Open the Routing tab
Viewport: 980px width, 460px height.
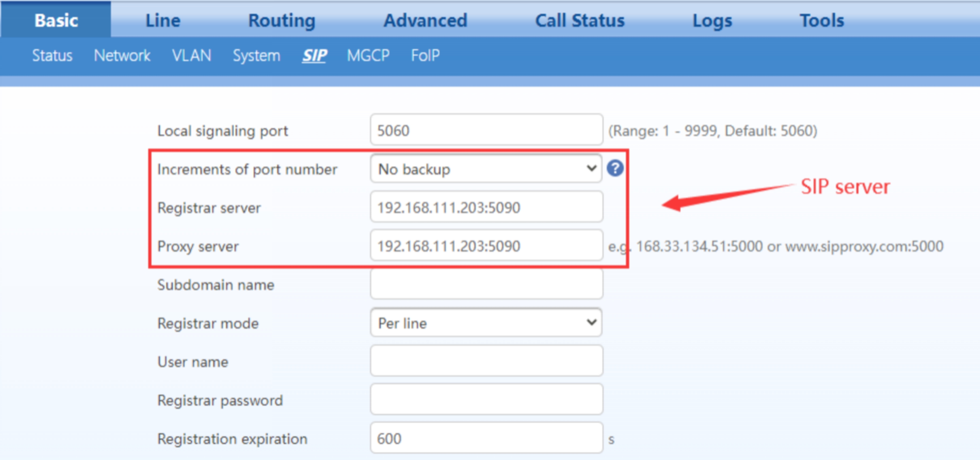point(282,20)
